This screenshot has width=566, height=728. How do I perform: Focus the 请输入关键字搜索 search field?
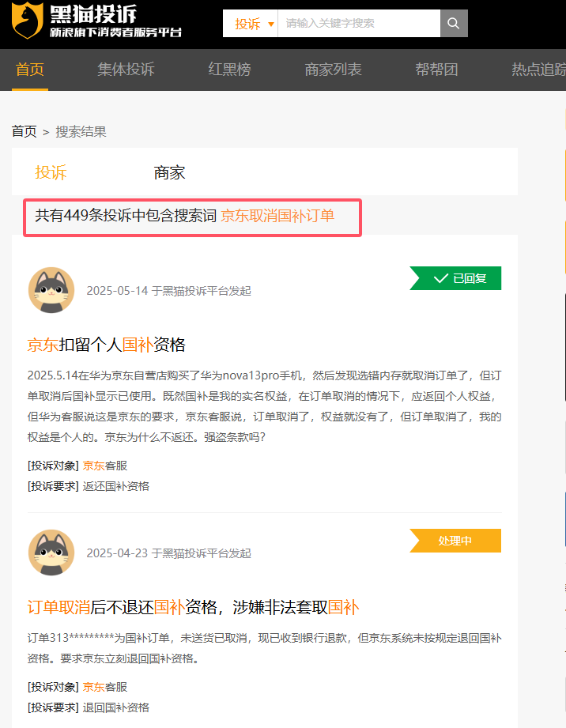[x=359, y=23]
